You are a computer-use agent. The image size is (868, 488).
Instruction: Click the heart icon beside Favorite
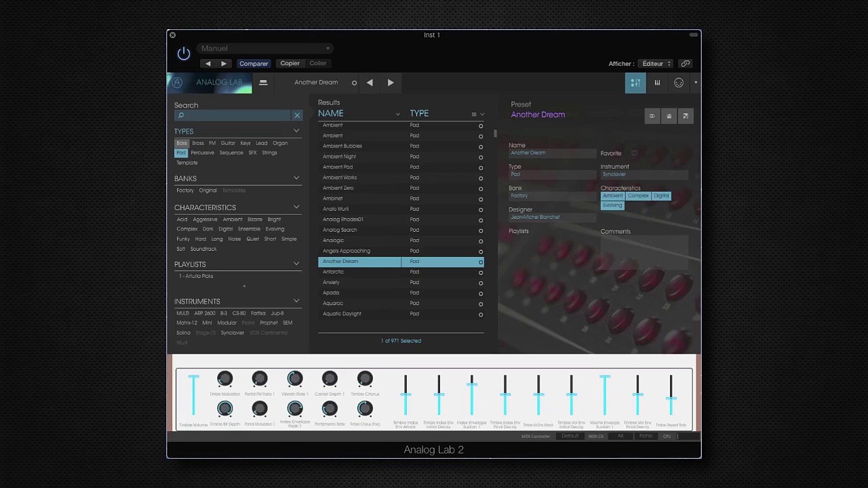click(x=634, y=153)
